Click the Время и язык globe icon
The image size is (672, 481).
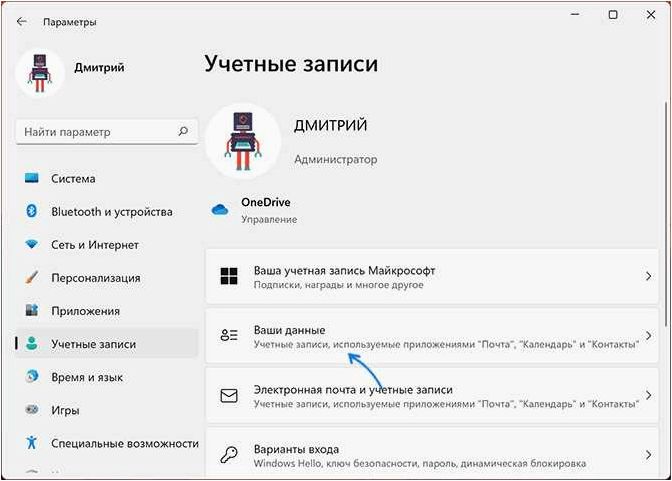(32, 376)
